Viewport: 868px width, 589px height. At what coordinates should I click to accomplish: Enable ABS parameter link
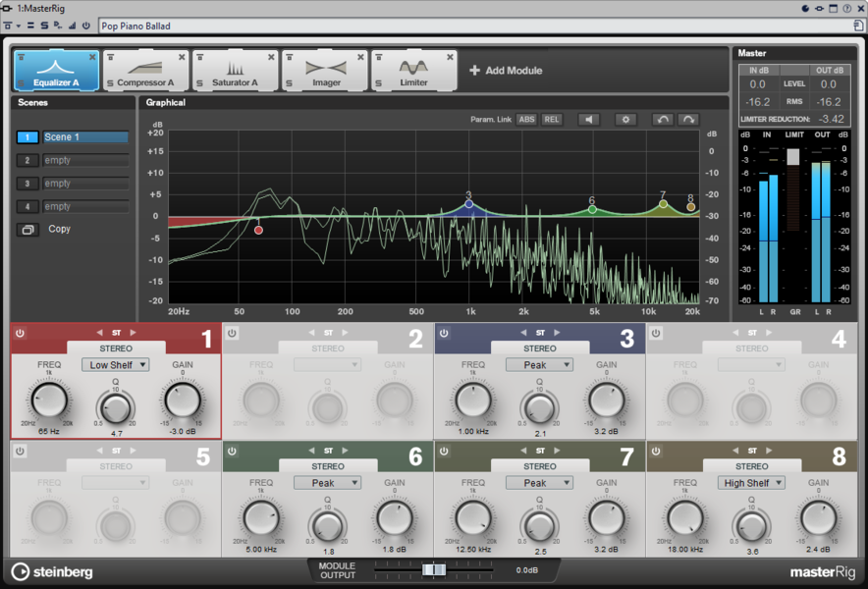point(526,120)
